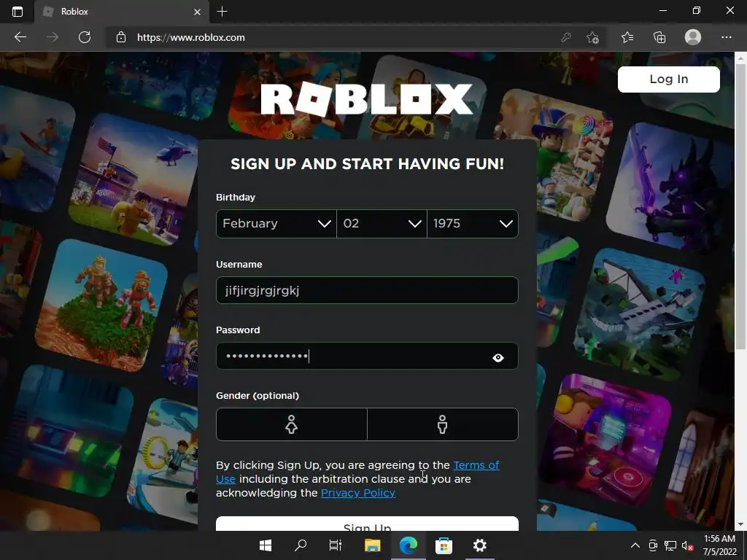This screenshot has width=747, height=560.
Task: Click into the Username field
Action: (367, 290)
